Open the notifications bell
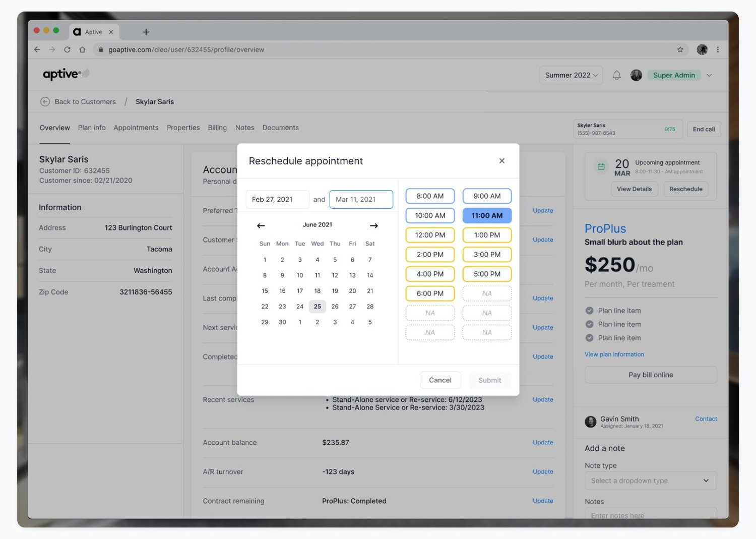 (x=616, y=75)
